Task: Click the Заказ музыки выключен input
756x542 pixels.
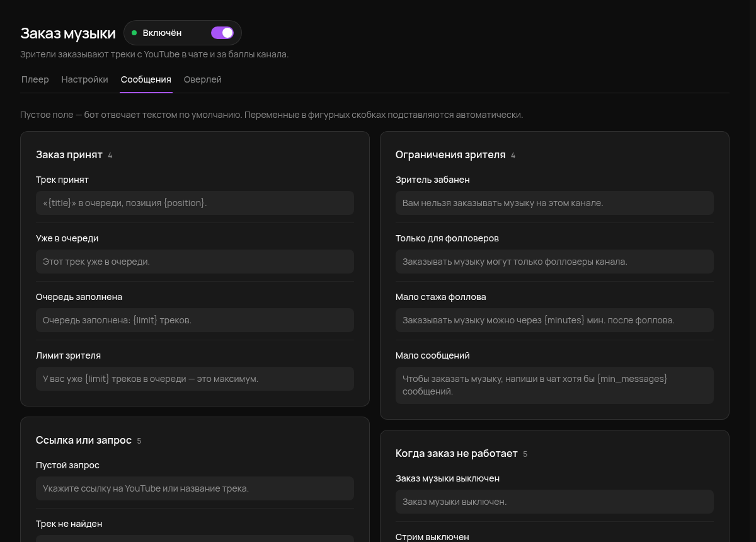Action: click(554, 502)
